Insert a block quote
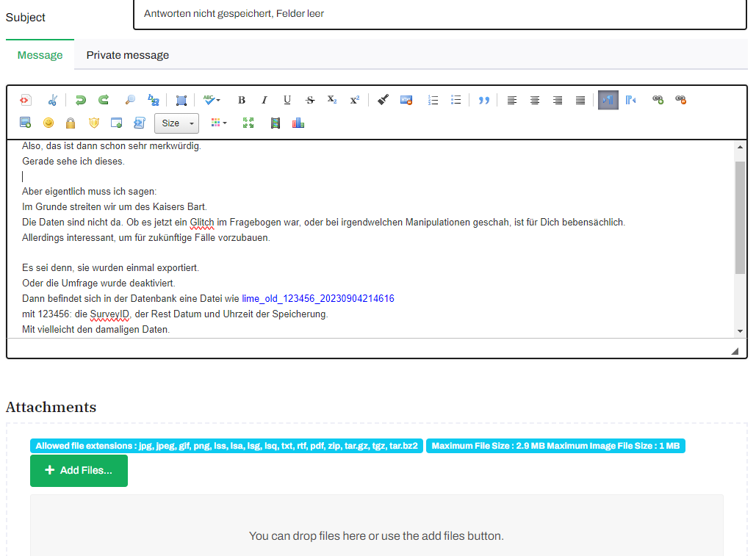The width and height of the screenshot is (756, 556). tap(483, 100)
